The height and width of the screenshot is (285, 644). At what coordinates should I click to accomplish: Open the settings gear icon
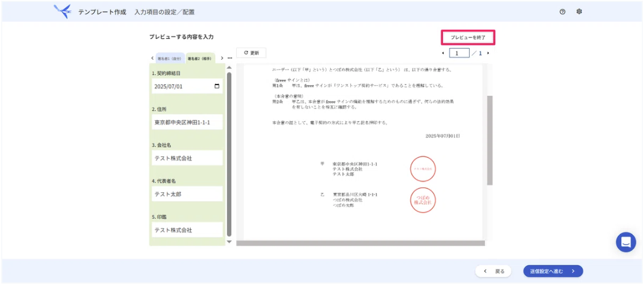tap(579, 12)
